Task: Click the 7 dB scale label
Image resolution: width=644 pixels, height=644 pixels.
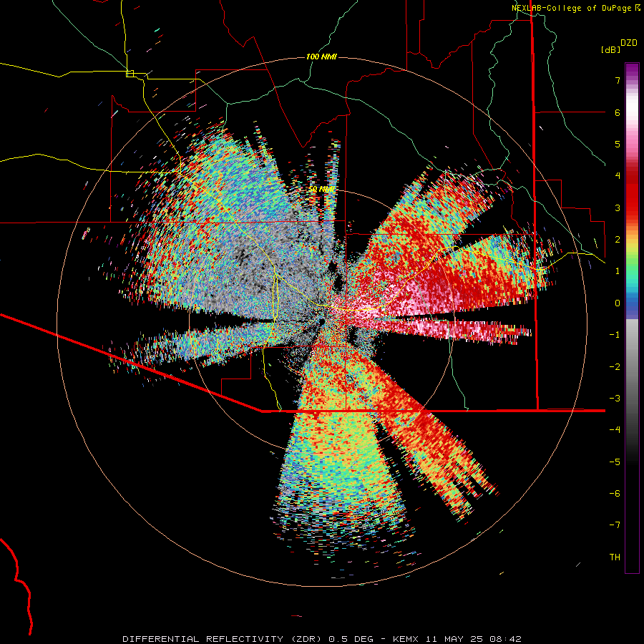Action: coord(618,80)
